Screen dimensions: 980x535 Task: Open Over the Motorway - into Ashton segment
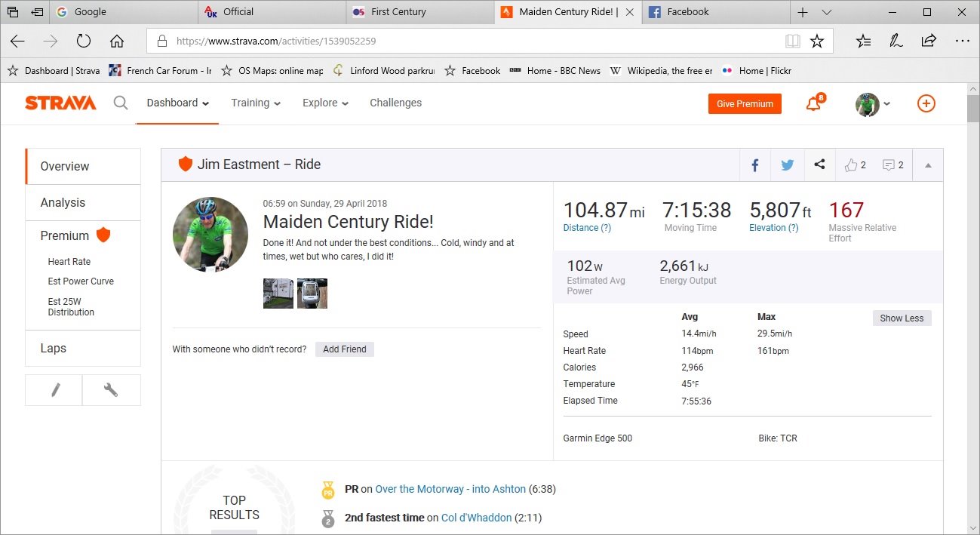tap(450, 489)
